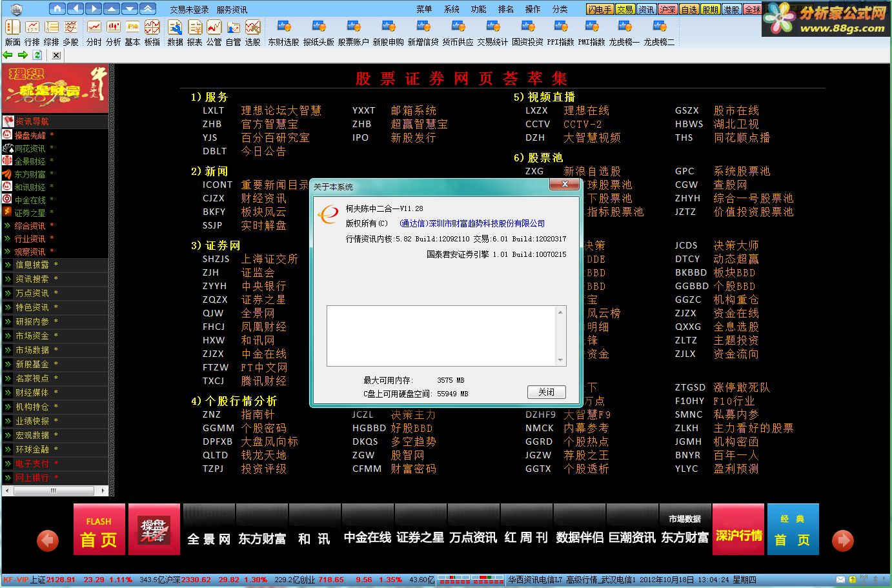
Task: Open the 行排 ranking toolbar icon
Action: 32,33
